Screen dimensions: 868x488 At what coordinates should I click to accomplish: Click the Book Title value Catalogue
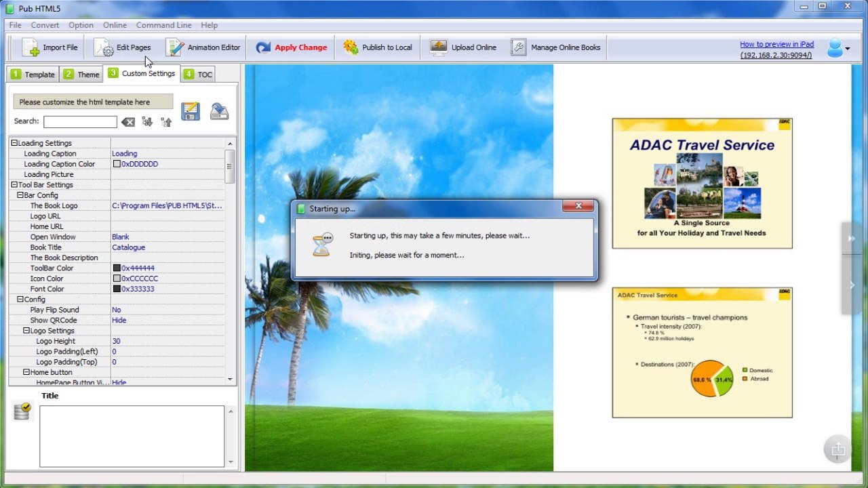(x=128, y=248)
